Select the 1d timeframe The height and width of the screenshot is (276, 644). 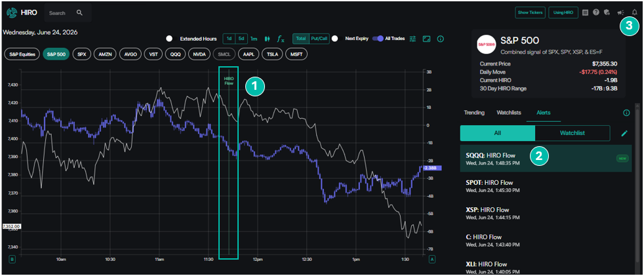click(x=229, y=39)
